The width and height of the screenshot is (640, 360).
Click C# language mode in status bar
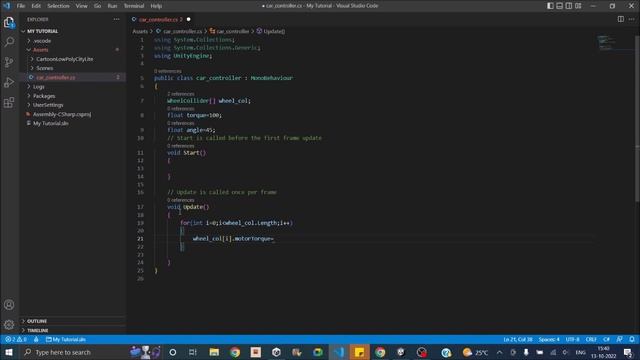[607, 340]
